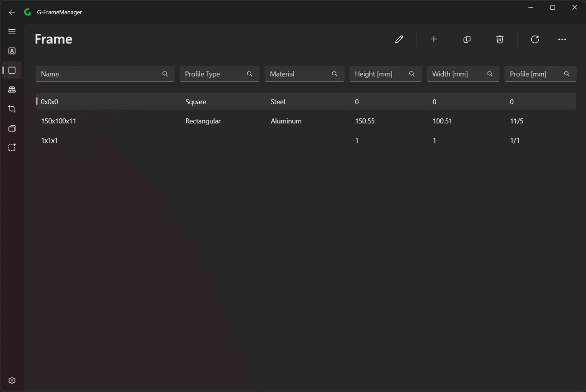586x392 pixels.
Task: Expand the hamburger navigation menu
Action: click(x=12, y=32)
